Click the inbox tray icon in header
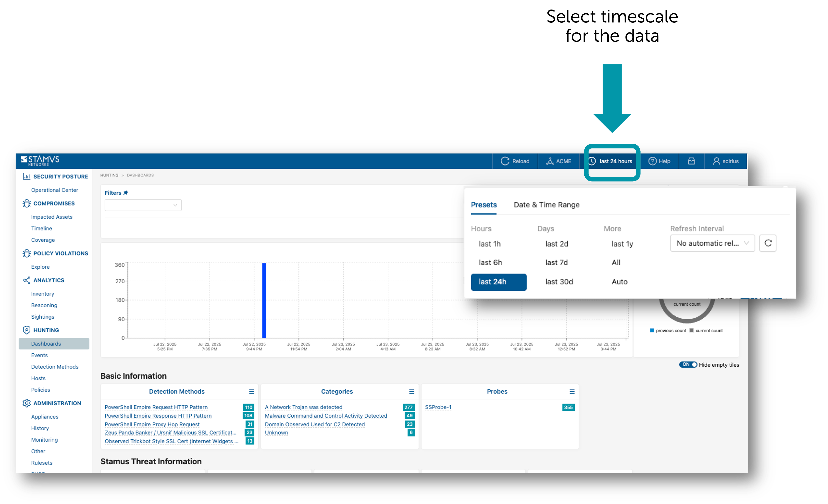Viewport: 828px width, 504px height. 691,161
